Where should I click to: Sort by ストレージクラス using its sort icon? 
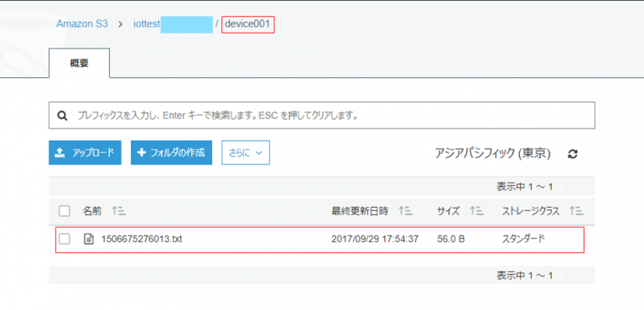(x=577, y=211)
